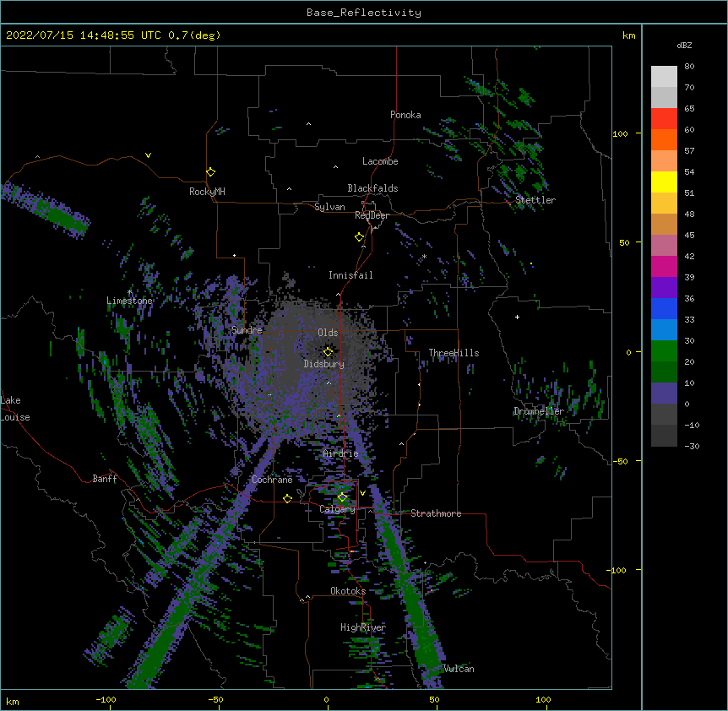The height and width of the screenshot is (711, 728).
Task: Click the Banff label
Action: tap(105, 479)
